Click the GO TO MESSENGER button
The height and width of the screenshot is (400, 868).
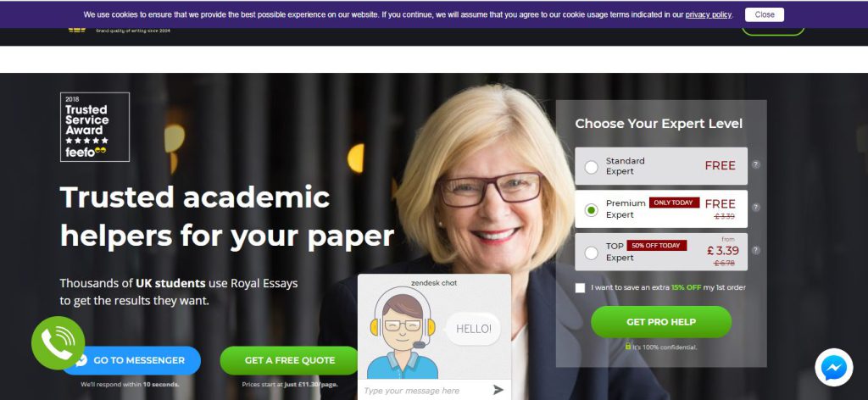coord(131,360)
